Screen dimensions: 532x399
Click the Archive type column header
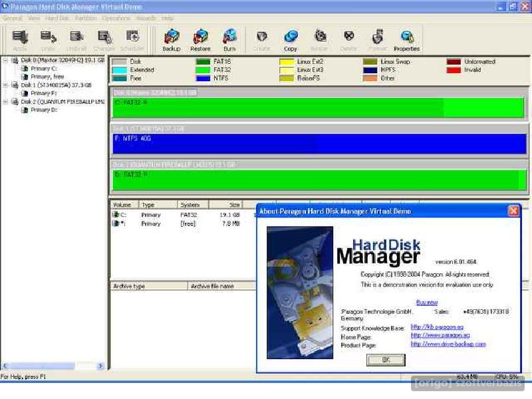149,286
